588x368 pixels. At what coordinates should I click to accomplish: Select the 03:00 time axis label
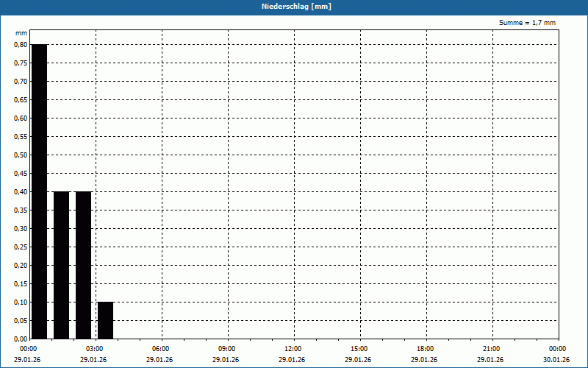click(x=95, y=349)
